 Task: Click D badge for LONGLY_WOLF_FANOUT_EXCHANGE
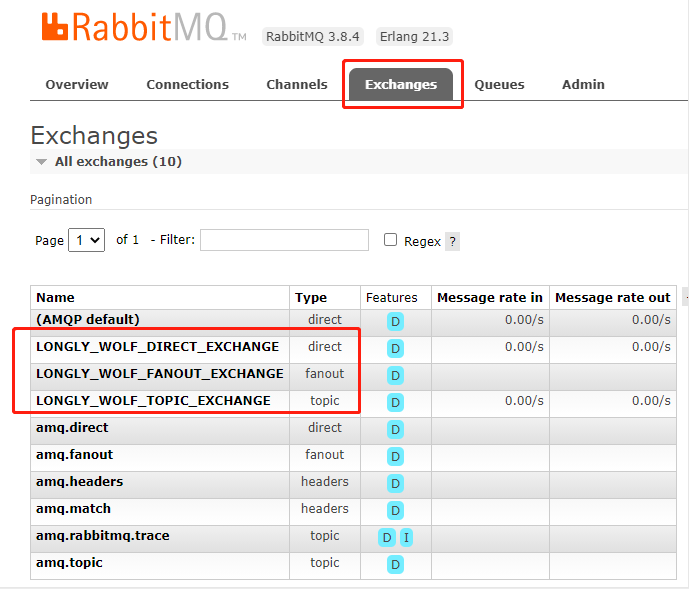click(x=395, y=375)
